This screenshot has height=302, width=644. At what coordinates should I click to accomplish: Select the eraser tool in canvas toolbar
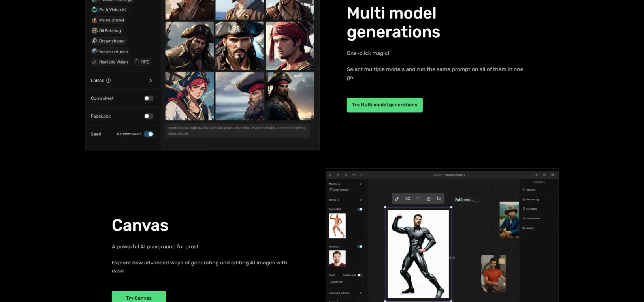[428, 199]
